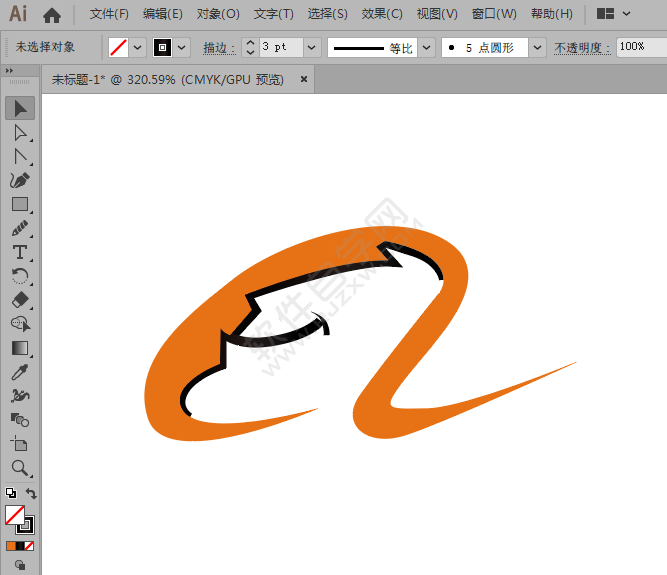Select the Eyedropper tool
667x575 pixels.
pyautogui.click(x=20, y=372)
